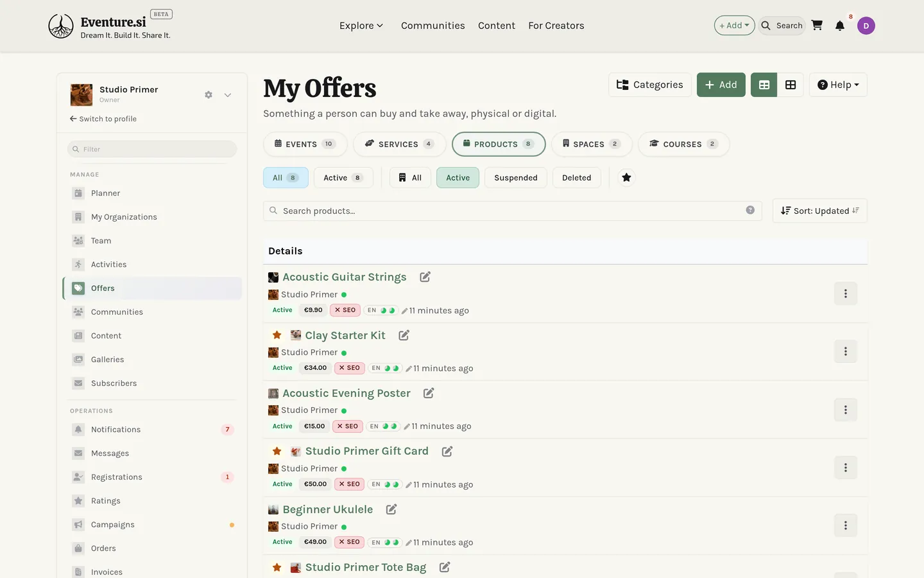Switch to list view layout
The image size is (924, 578).
[764, 85]
